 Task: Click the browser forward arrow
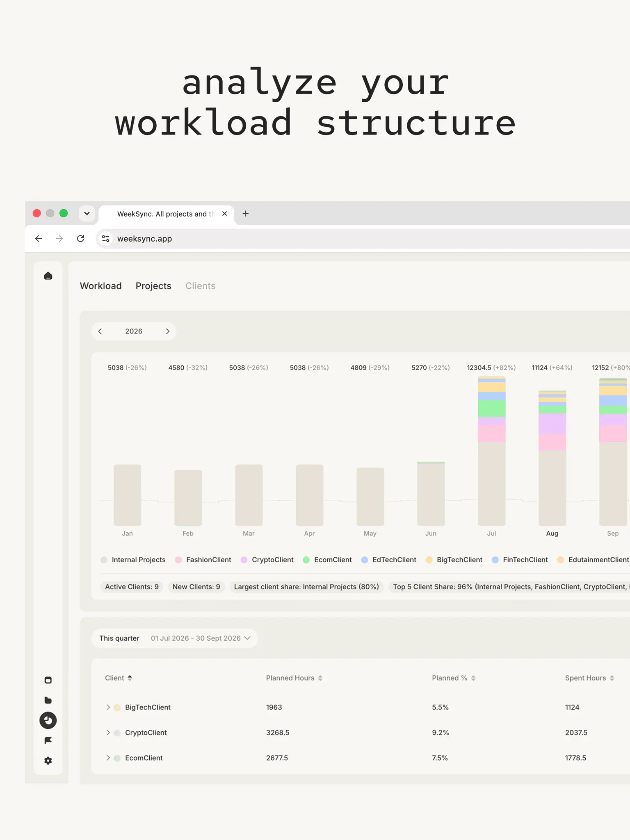click(59, 239)
